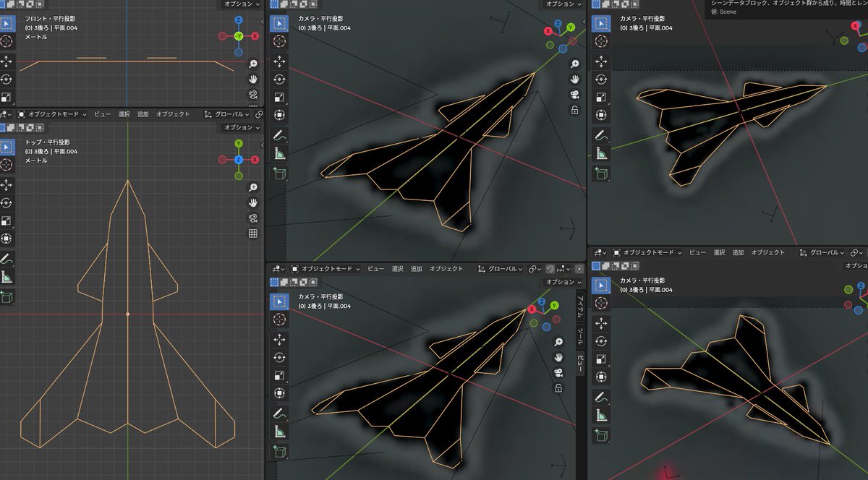This screenshot has height=480, width=868.
Task: Select the Rotate tool in the lower-middle camera viewport
Action: pos(279,358)
